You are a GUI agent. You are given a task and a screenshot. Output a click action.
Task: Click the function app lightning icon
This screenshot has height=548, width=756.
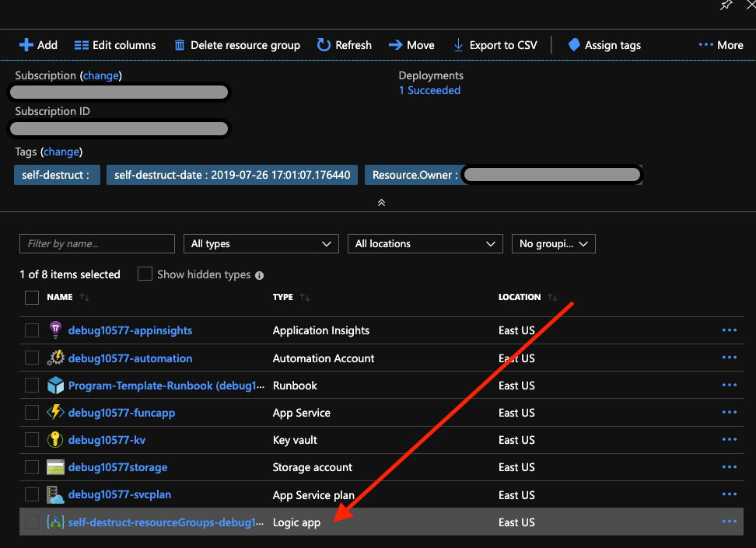coord(55,412)
